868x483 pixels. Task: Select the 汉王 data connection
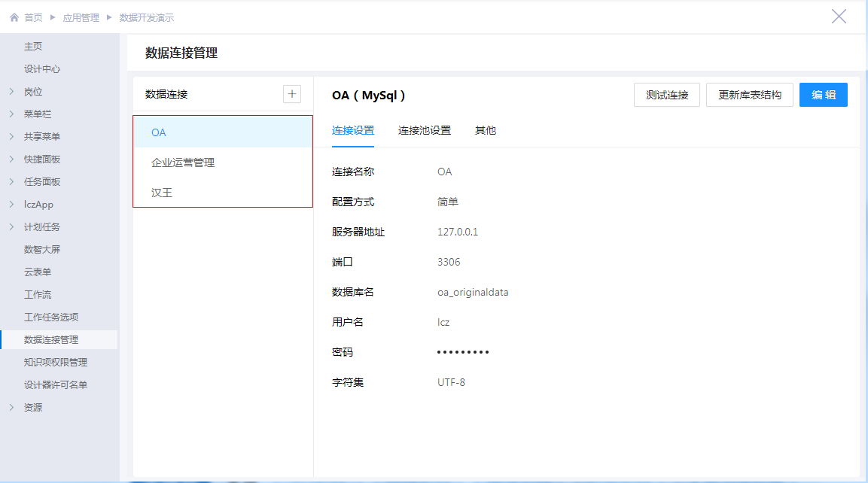point(162,193)
